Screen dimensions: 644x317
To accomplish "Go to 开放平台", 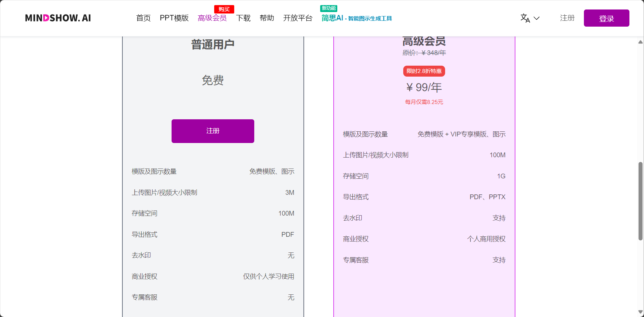I will coord(298,18).
